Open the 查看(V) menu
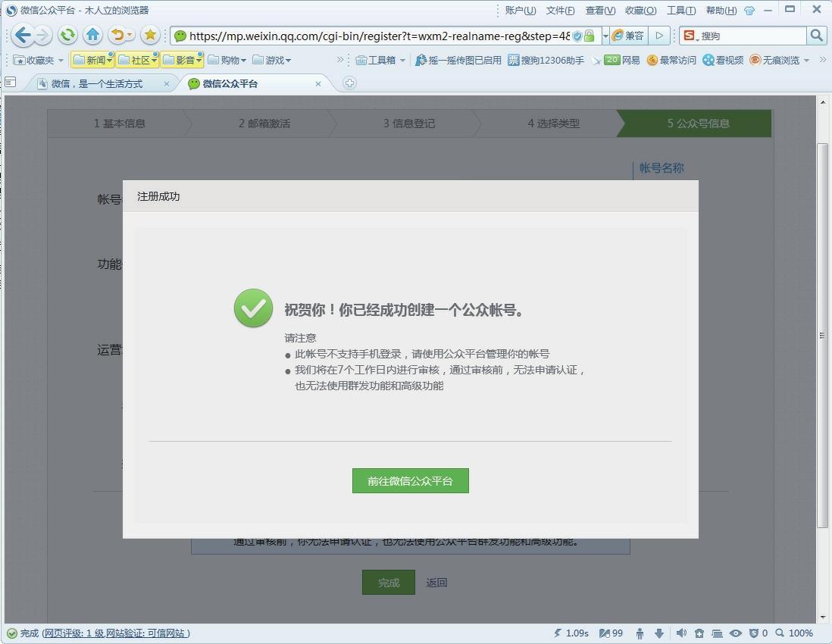 (x=600, y=11)
